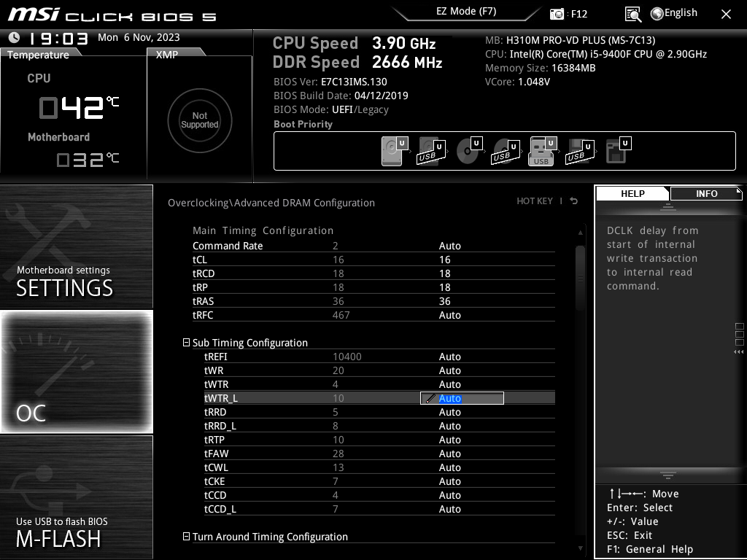Select the tREFI row label
This screenshot has width=747, height=560.
(215, 357)
